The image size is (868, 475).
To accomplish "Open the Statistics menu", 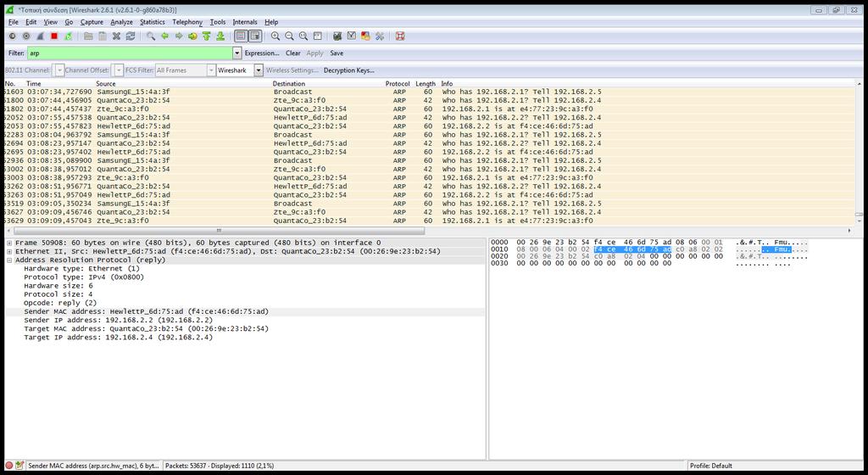I will (x=153, y=22).
